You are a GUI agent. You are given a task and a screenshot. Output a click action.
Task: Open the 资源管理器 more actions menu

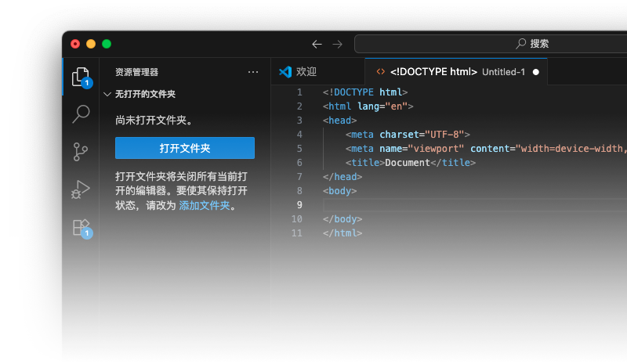[253, 72]
